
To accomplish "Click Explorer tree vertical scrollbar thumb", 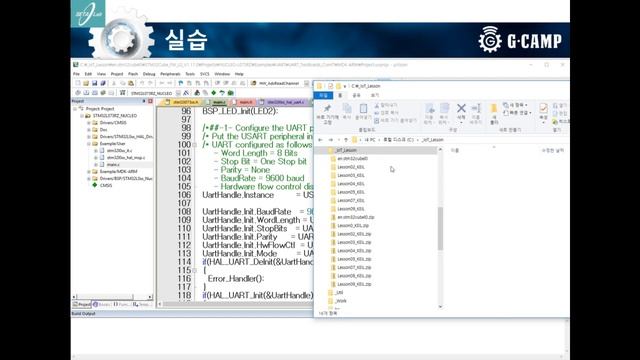I will coord(440,229).
